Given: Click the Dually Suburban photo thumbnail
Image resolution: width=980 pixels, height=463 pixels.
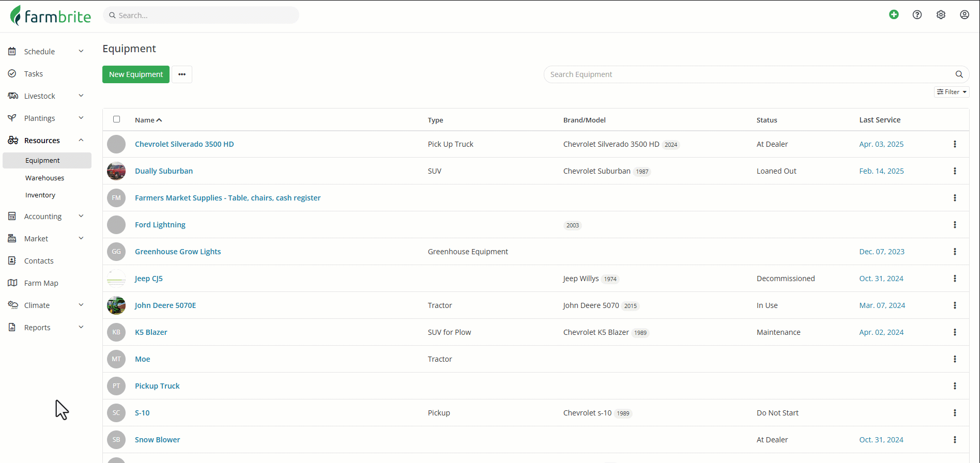Looking at the screenshot, I should point(116,171).
